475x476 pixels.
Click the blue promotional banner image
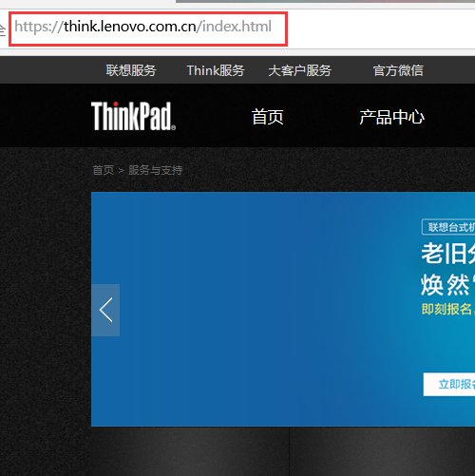(283, 309)
